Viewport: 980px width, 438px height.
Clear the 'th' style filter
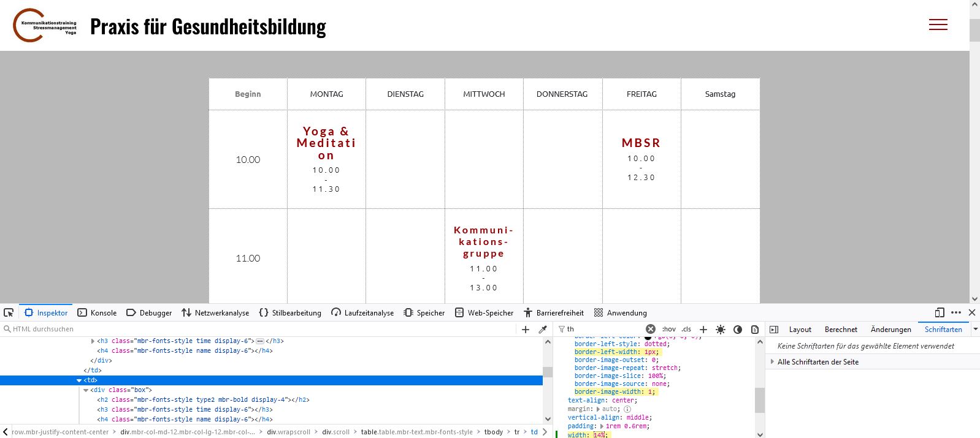pyautogui.click(x=651, y=329)
